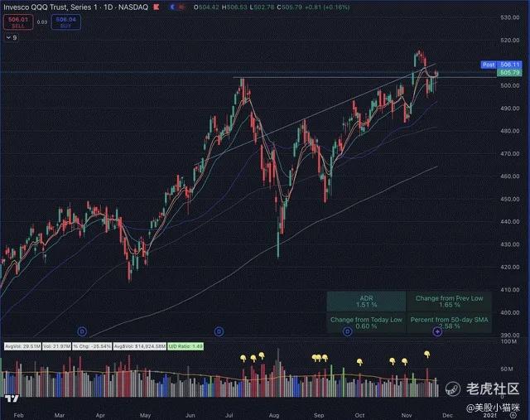Open the dividend marker near March
The width and height of the screenshot is (530, 420).
tap(82, 331)
